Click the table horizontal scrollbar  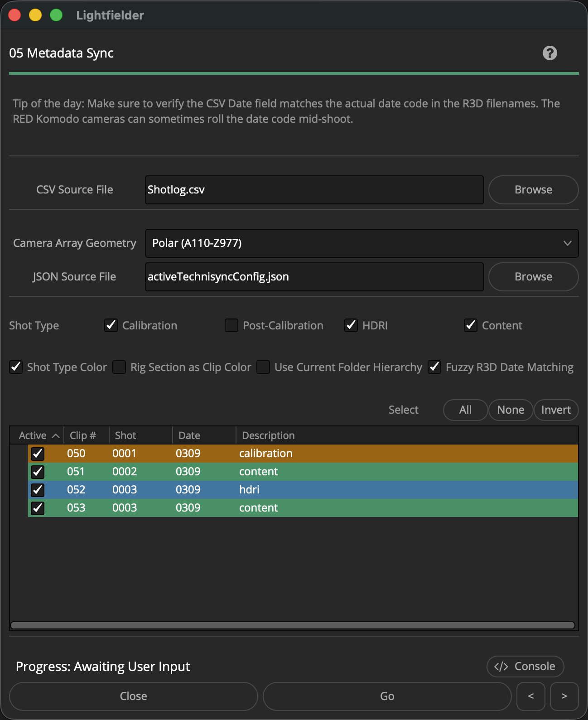pos(293,625)
